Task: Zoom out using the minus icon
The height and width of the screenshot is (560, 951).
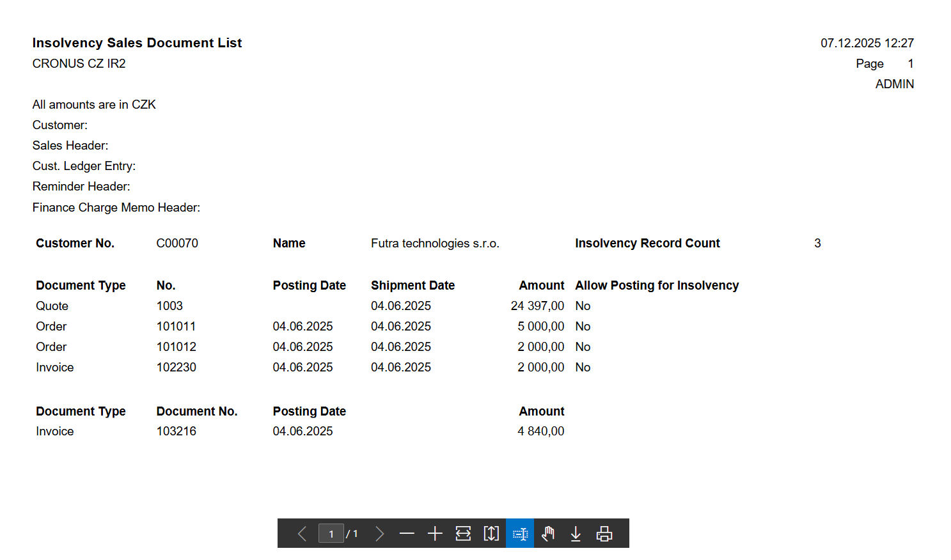Action: click(x=407, y=533)
